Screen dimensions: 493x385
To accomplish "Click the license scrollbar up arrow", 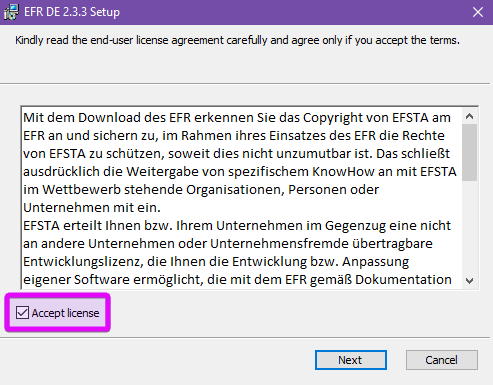I will [x=470, y=116].
